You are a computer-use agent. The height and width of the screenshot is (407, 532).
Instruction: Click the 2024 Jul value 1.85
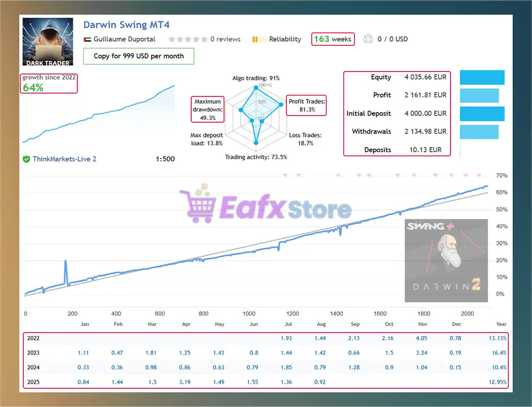pos(286,368)
